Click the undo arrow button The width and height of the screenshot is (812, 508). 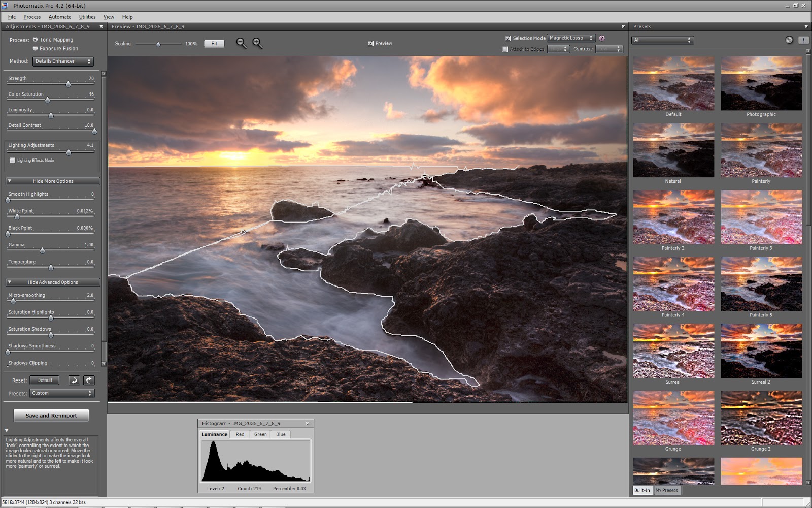pyautogui.click(x=74, y=380)
